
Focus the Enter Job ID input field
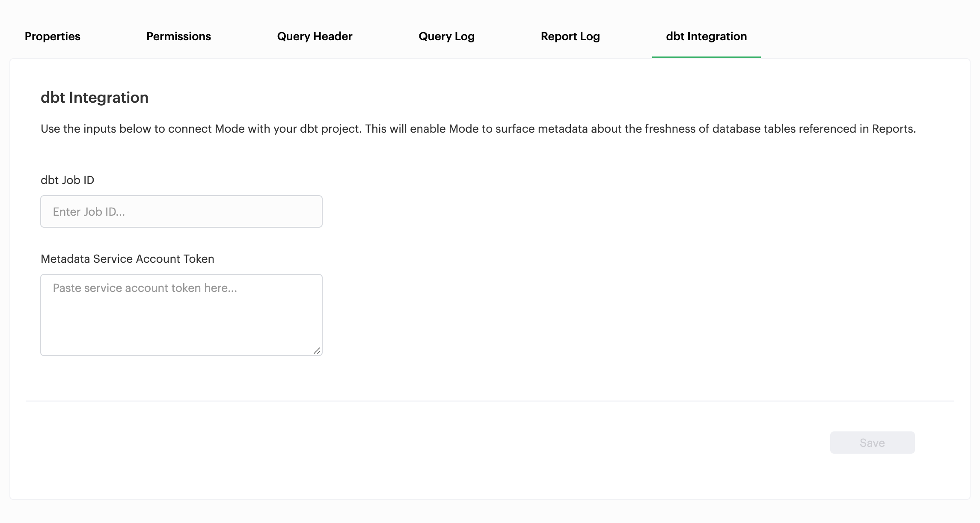point(181,211)
